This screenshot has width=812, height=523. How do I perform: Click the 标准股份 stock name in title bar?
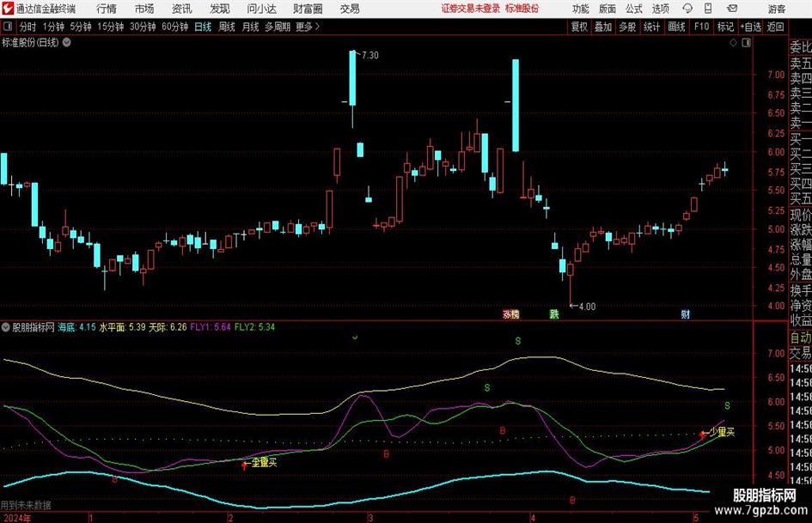522,9
